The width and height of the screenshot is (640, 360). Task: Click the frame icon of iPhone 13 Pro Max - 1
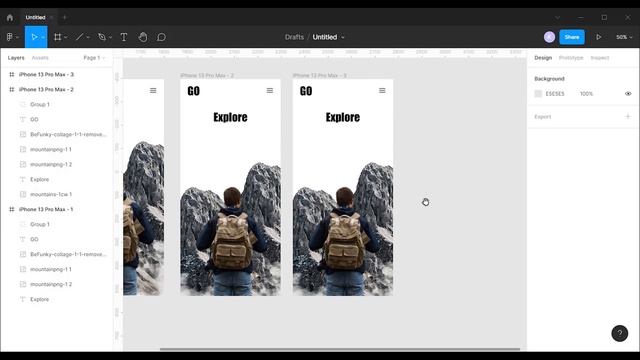pyautogui.click(x=11, y=209)
